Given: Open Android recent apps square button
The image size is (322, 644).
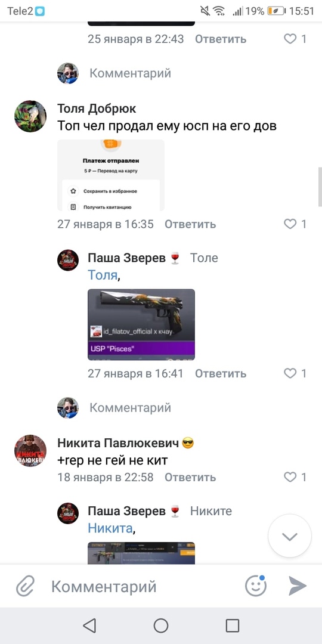Looking at the screenshot, I should [x=233, y=626].
